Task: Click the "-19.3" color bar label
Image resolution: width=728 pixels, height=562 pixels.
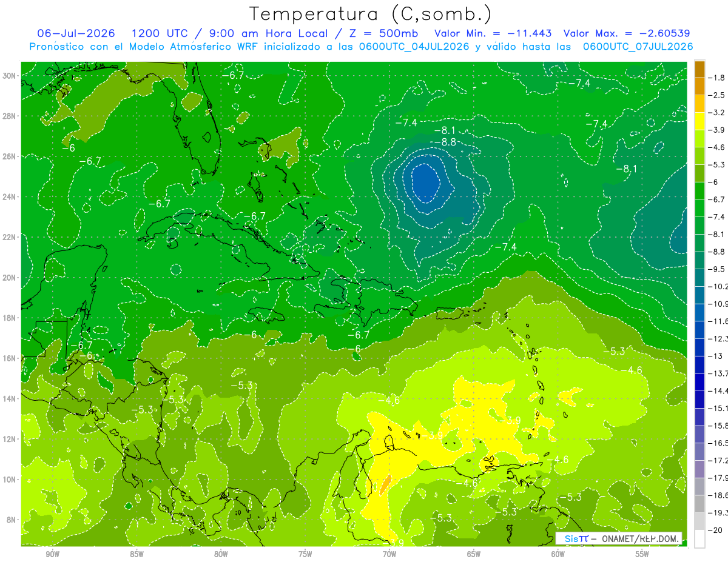Action: pyautogui.click(x=718, y=513)
